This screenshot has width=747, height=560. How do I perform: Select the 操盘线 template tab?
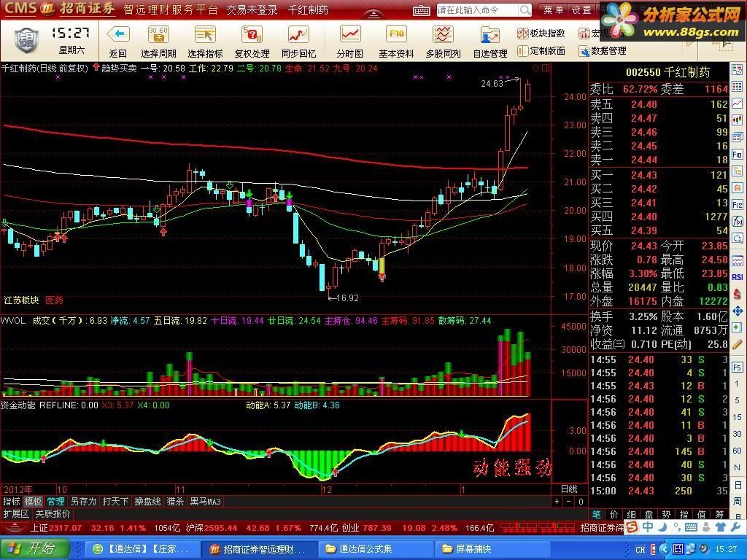147,502
